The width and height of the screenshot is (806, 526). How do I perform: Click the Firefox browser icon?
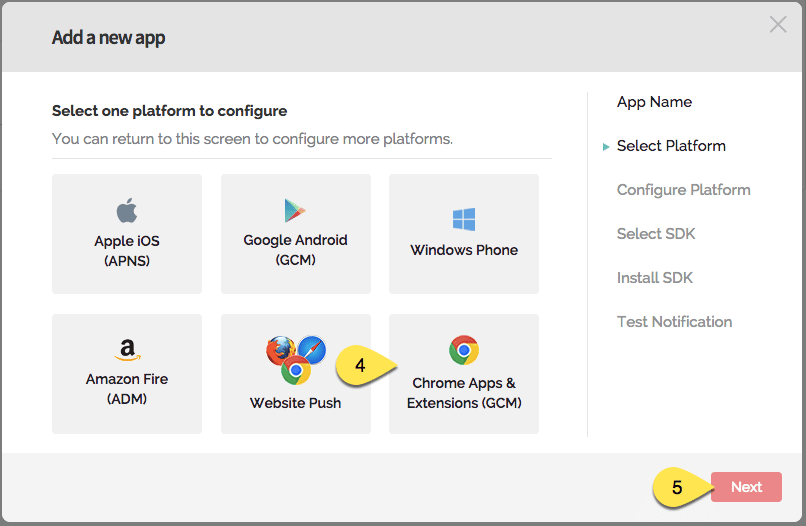coord(280,351)
